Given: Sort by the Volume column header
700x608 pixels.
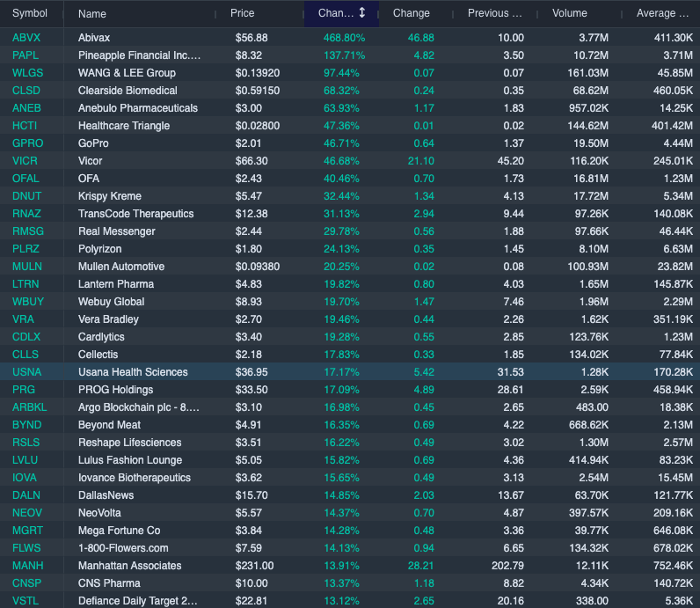Looking at the screenshot, I should (x=569, y=13).
